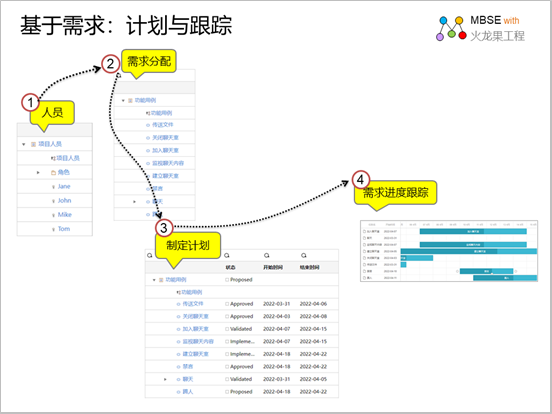The image size is (552, 414).
Task: Click the use case icon beside 传送文件 in the requirements tree
Action: click(148, 125)
